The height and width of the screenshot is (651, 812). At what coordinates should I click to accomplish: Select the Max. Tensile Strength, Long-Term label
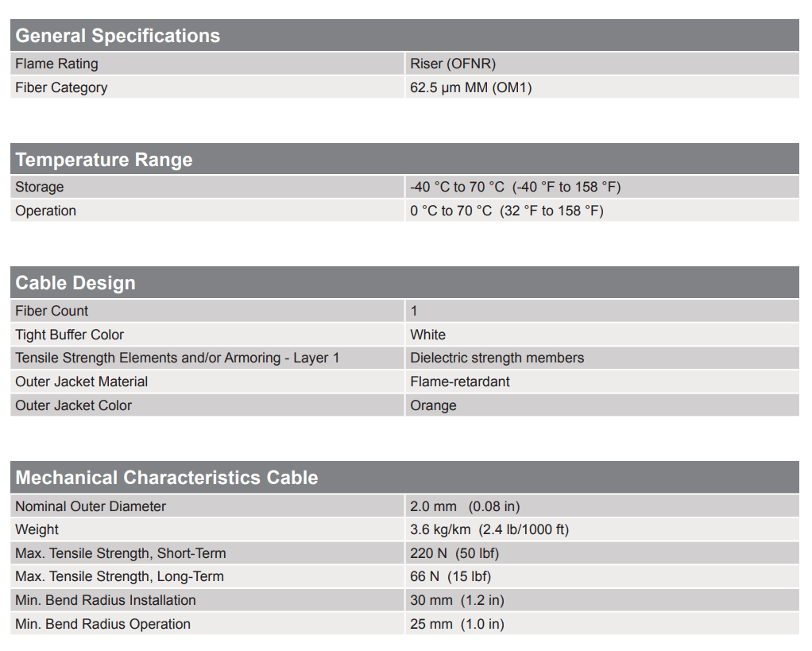point(119,576)
